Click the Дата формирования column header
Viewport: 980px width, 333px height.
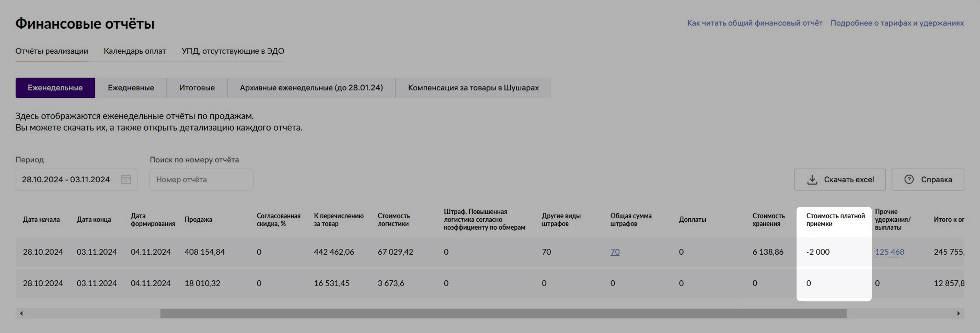coord(153,219)
